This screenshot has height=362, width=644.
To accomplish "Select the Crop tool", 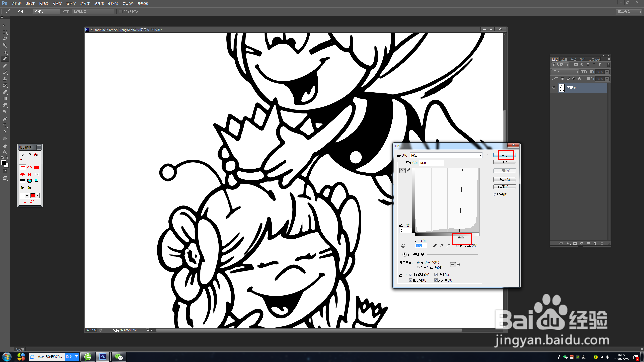I will [5, 52].
